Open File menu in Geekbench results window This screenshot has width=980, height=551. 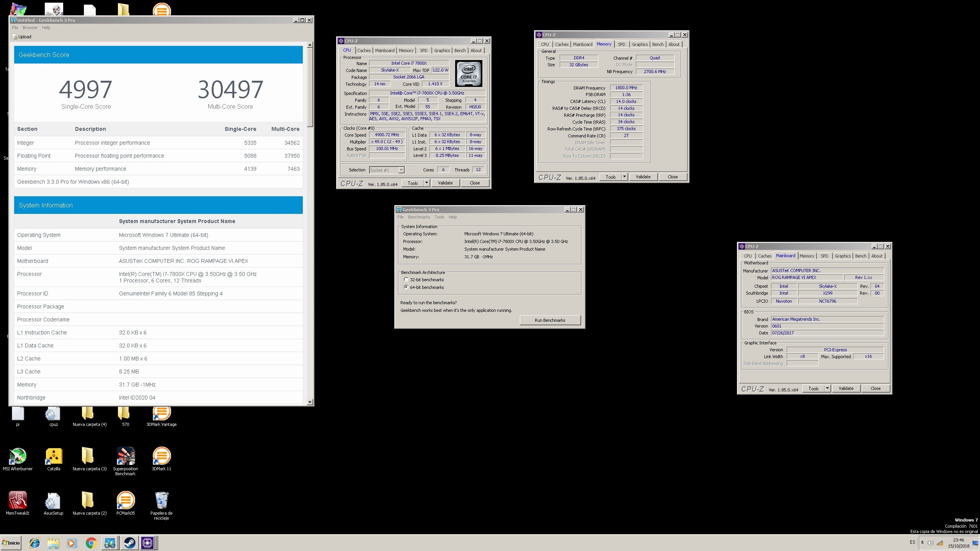point(15,28)
